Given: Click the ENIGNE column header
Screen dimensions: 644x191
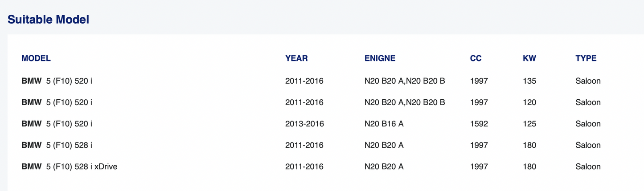Looking at the screenshot, I should [380, 58].
